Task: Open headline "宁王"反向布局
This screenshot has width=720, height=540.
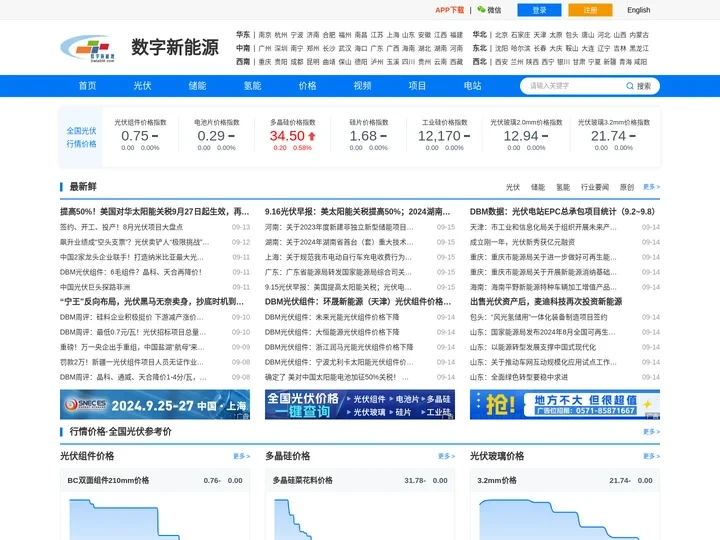Action: (152, 302)
